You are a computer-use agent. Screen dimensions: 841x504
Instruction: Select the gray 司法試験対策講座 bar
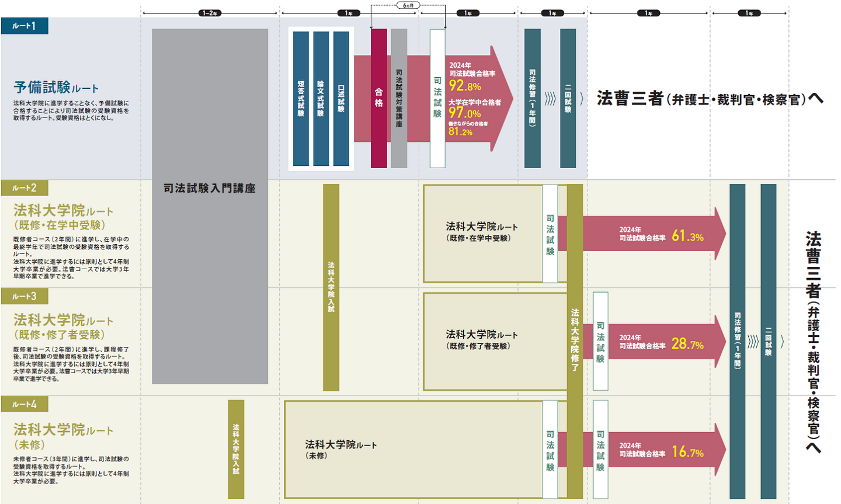pos(399,98)
